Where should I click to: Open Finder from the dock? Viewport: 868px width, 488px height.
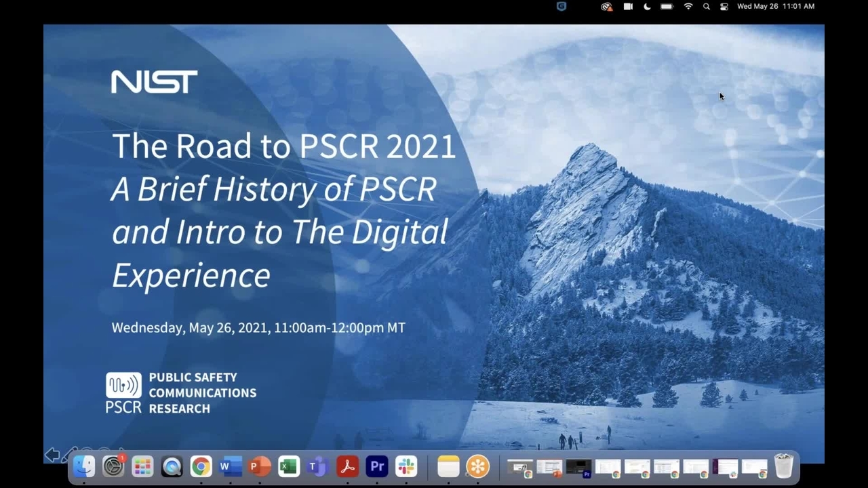pos(84,466)
